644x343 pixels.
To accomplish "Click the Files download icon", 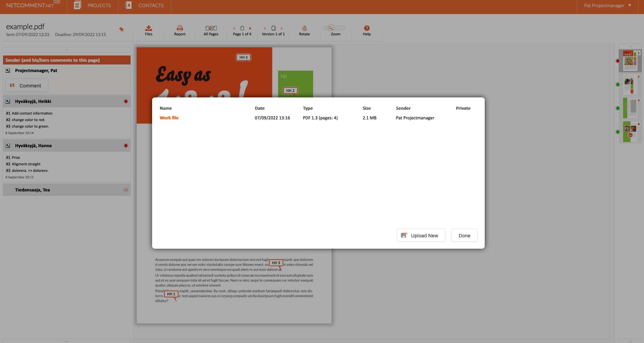I will [148, 28].
